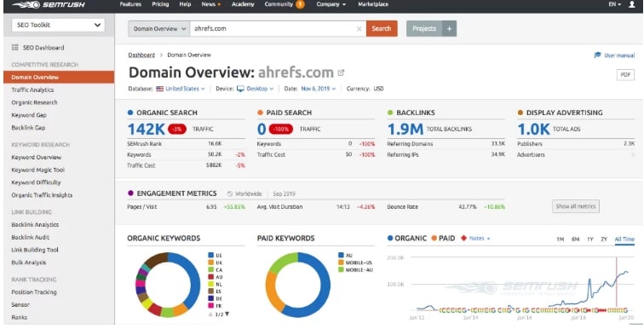644x329 pixels.
Task: Open the SEO Toolkit dropdown
Action: pyautogui.click(x=58, y=25)
